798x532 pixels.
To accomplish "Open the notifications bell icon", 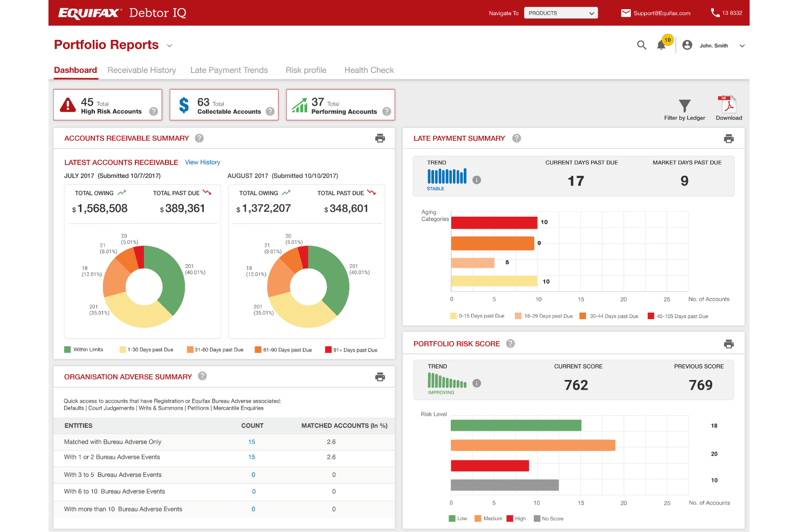I will tap(661, 45).
